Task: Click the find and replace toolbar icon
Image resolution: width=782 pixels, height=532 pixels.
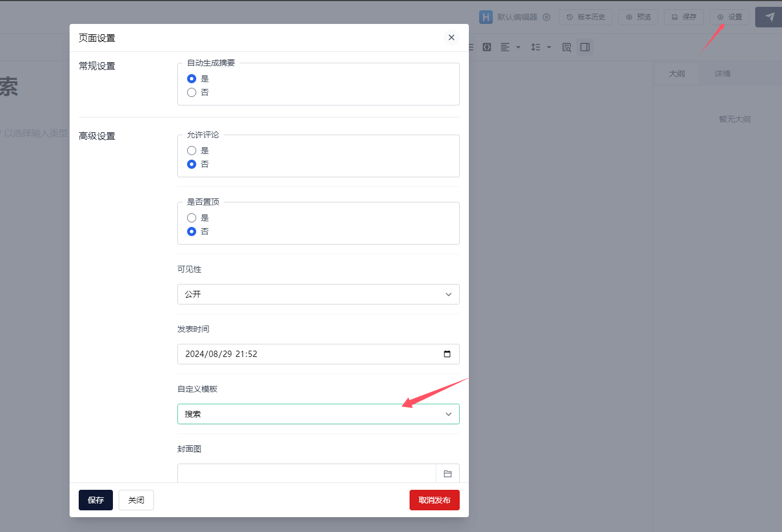Action: [566, 47]
